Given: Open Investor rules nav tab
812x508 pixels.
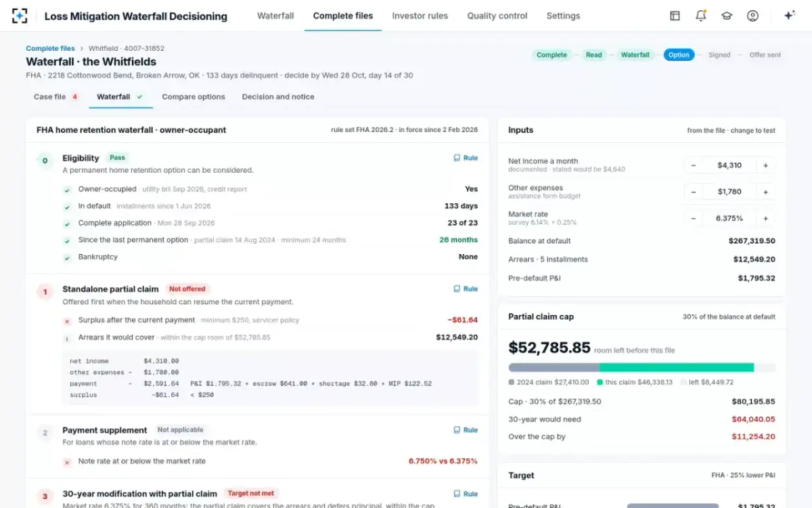Looking at the screenshot, I should [420, 16].
